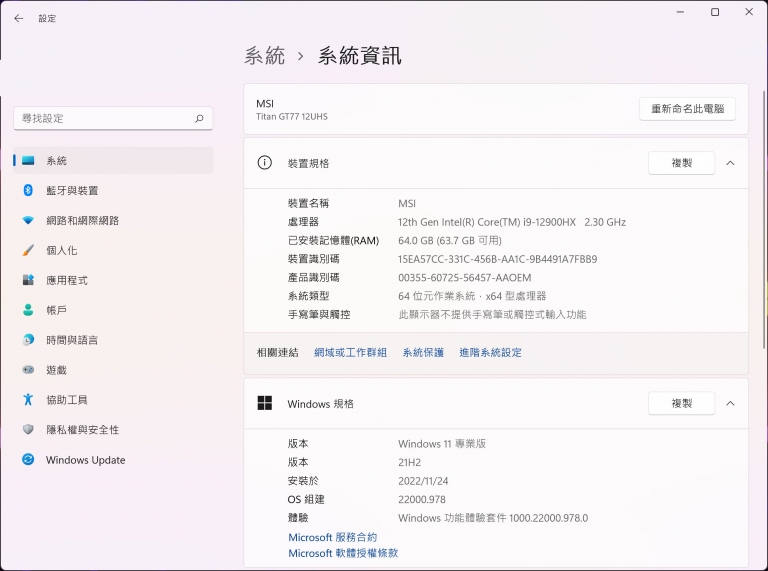Click the gamepad icon for 遊戲
This screenshot has width=768, height=571.
point(28,370)
